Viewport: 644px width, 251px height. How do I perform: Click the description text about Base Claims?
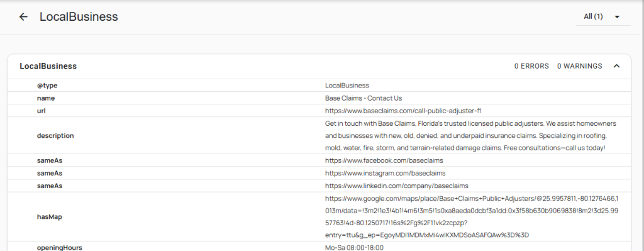470,135
